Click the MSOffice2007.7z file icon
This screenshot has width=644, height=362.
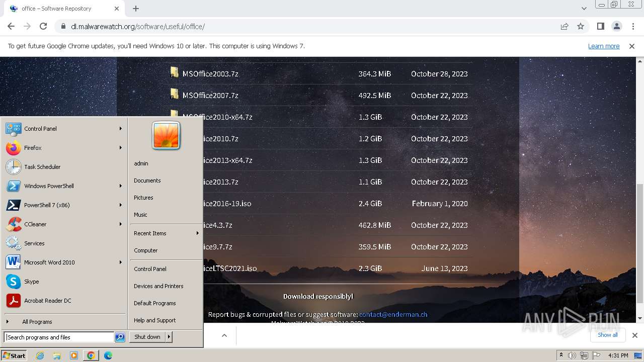pyautogui.click(x=175, y=95)
